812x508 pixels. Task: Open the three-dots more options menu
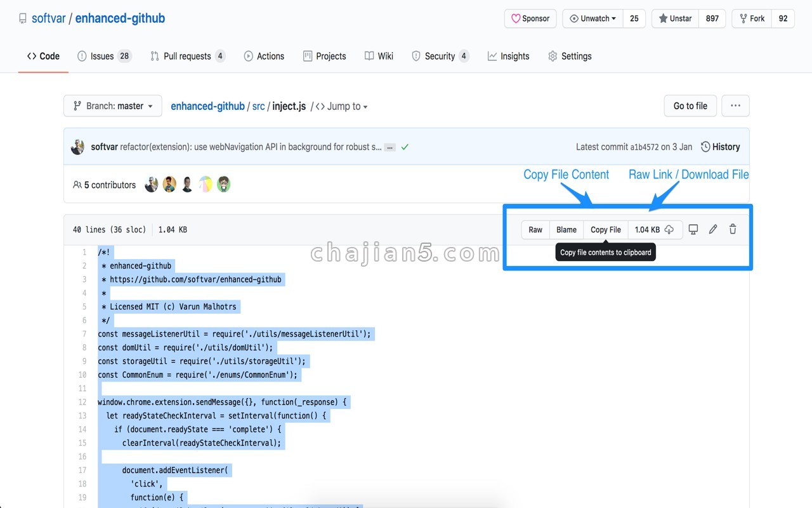(x=735, y=106)
